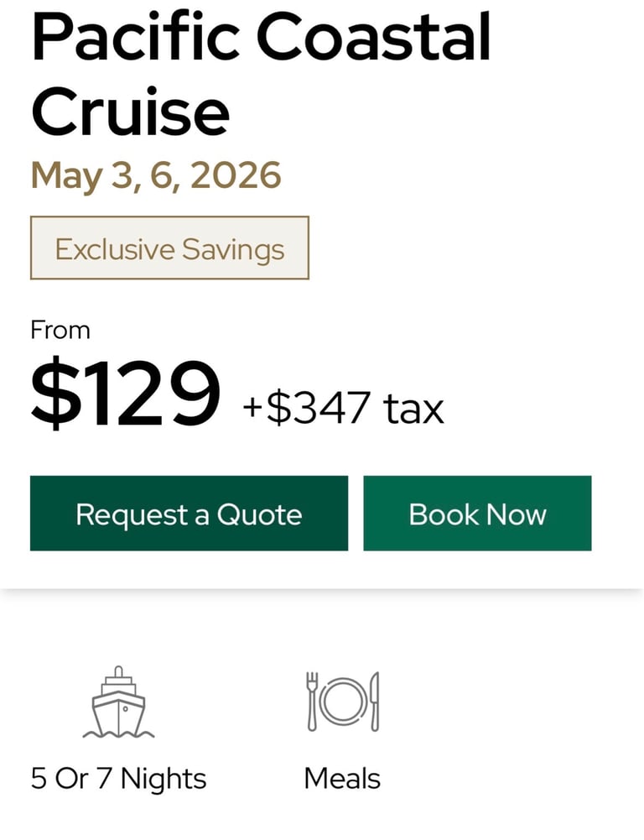Select the Meals text label
The width and height of the screenshot is (644, 840).
click(x=342, y=779)
